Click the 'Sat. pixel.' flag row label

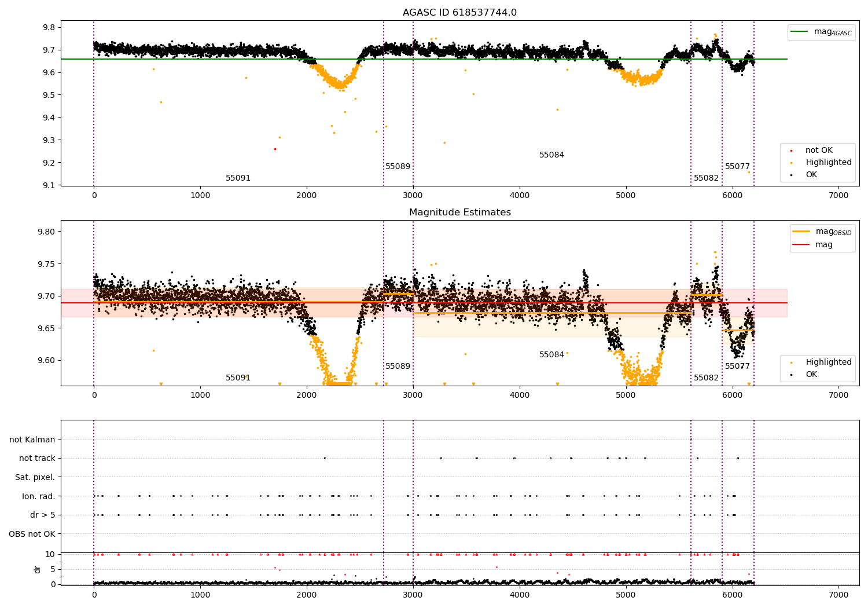35,478
